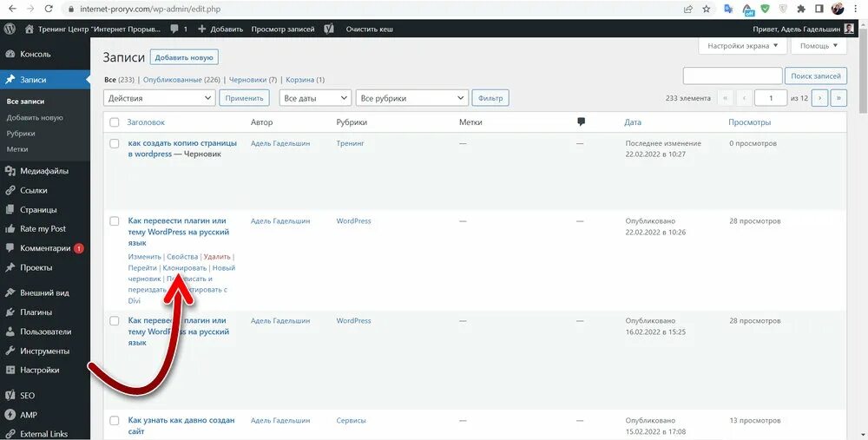The height and width of the screenshot is (440, 868).
Task: Click Очистить кеш in admin bar
Action: (369, 29)
